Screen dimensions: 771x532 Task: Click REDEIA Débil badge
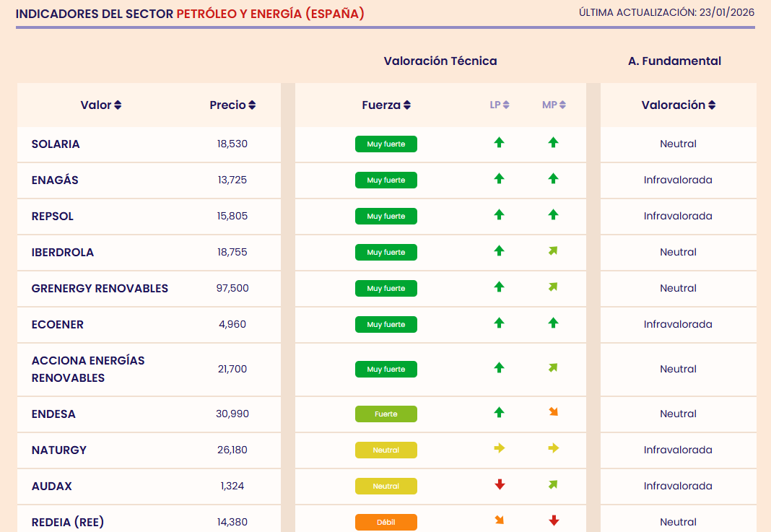click(x=386, y=522)
